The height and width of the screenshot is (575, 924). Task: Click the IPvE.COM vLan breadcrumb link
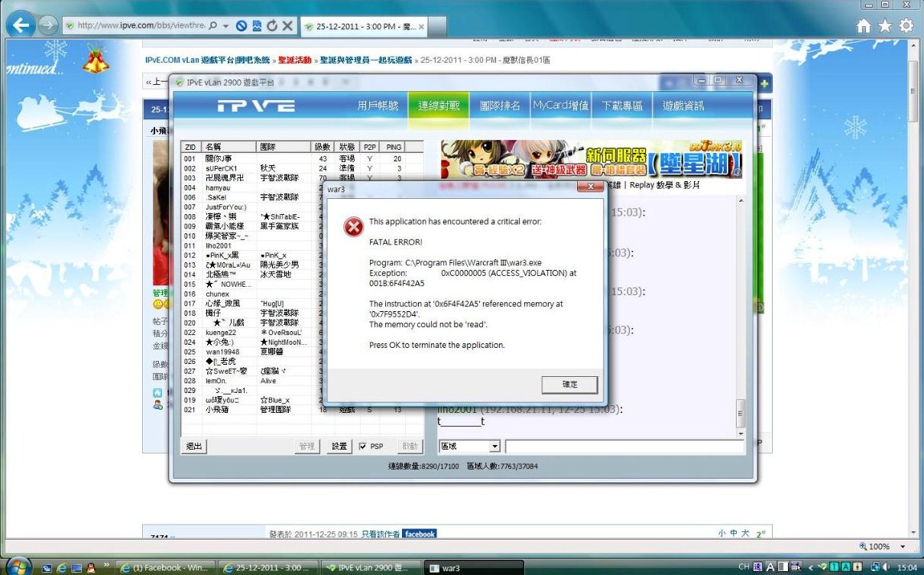[x=208, y=60]
